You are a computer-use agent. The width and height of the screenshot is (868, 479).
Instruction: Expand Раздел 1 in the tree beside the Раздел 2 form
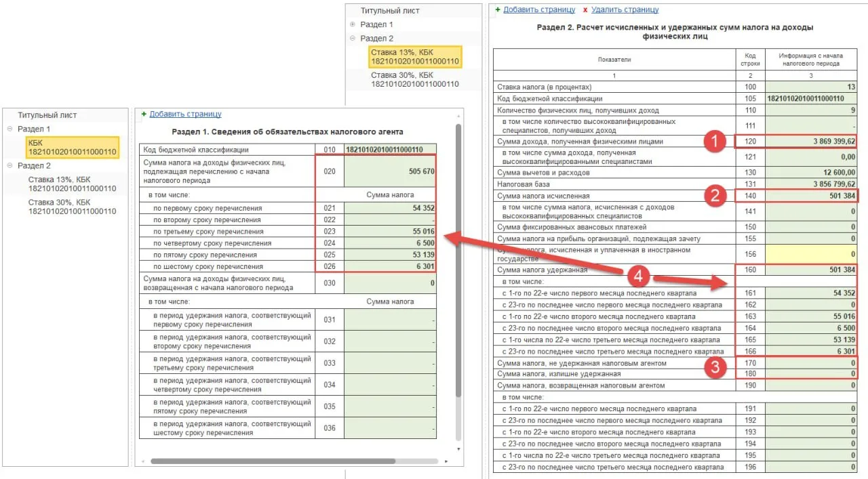tap(353, 24)
